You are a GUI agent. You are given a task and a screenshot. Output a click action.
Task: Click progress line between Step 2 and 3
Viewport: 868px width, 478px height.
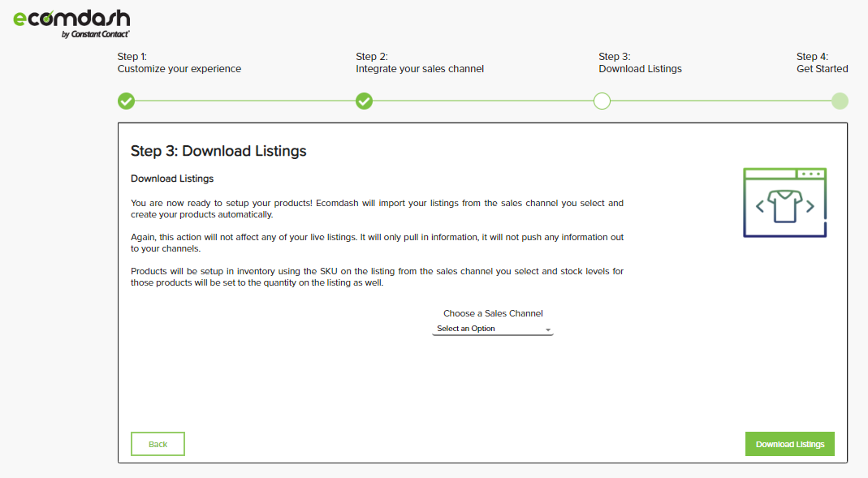[482, 101]
